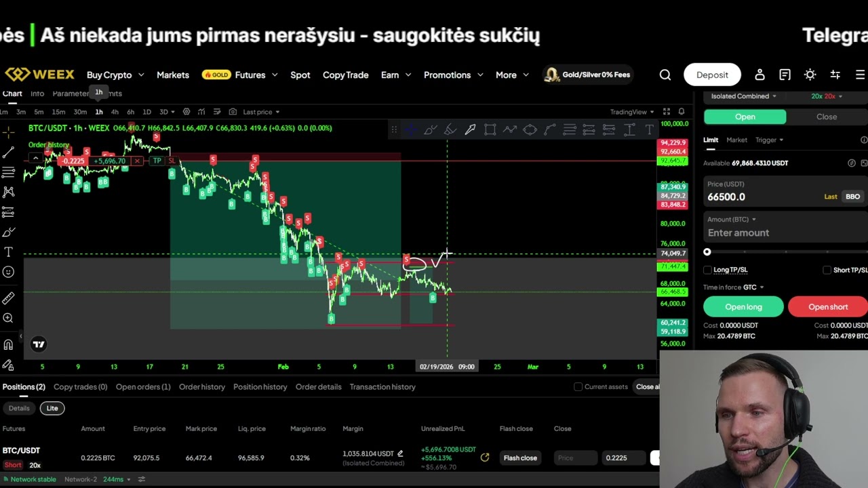
Task: Toggle chart fullscreen icon
Action: pos(667,112)
